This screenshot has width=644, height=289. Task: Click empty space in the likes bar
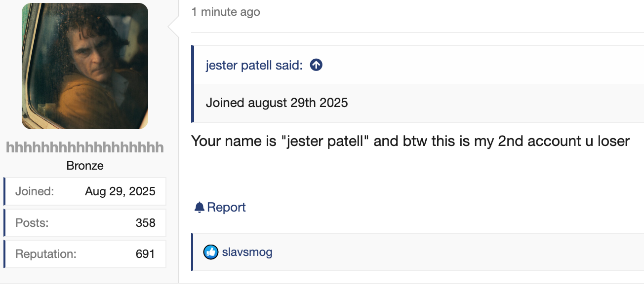444,253
